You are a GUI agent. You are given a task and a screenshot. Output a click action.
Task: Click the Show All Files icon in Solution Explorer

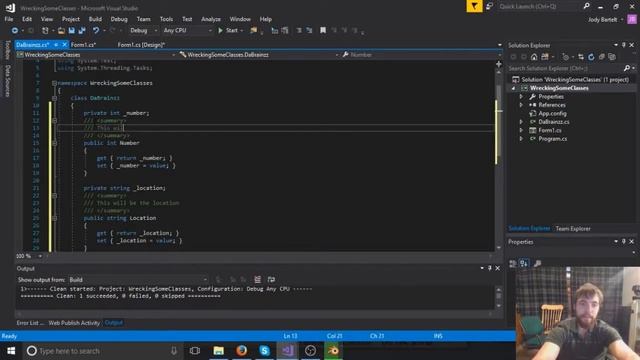click(612, 57)
